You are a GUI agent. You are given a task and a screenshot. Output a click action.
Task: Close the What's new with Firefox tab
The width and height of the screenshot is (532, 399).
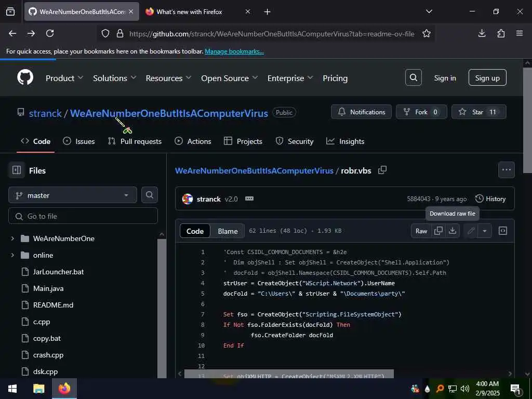pyautogui.click(x=248, y=11)
